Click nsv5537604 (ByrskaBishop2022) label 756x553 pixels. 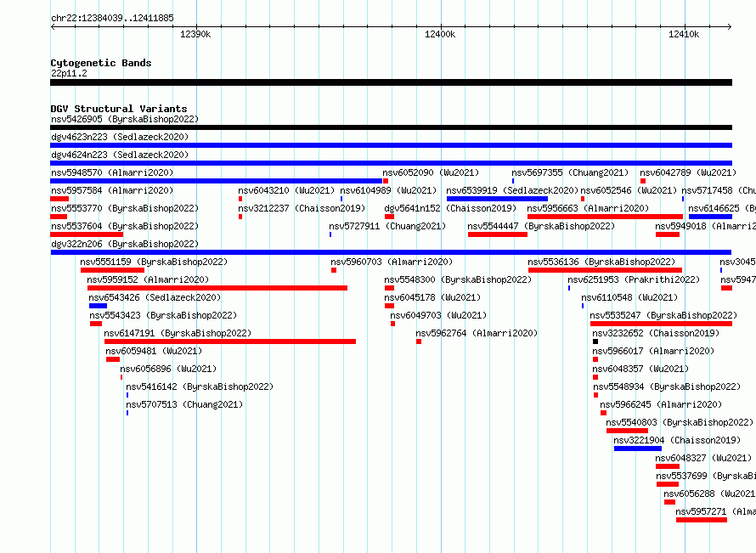(x=125, y=226)
